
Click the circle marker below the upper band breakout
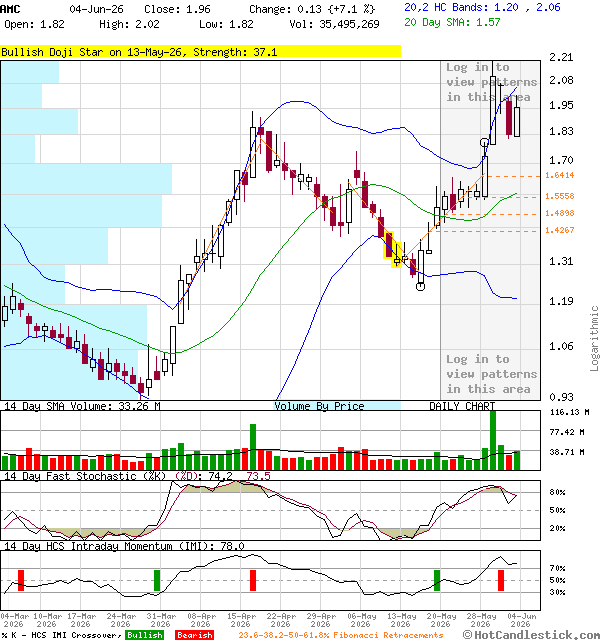coord(484,142)
